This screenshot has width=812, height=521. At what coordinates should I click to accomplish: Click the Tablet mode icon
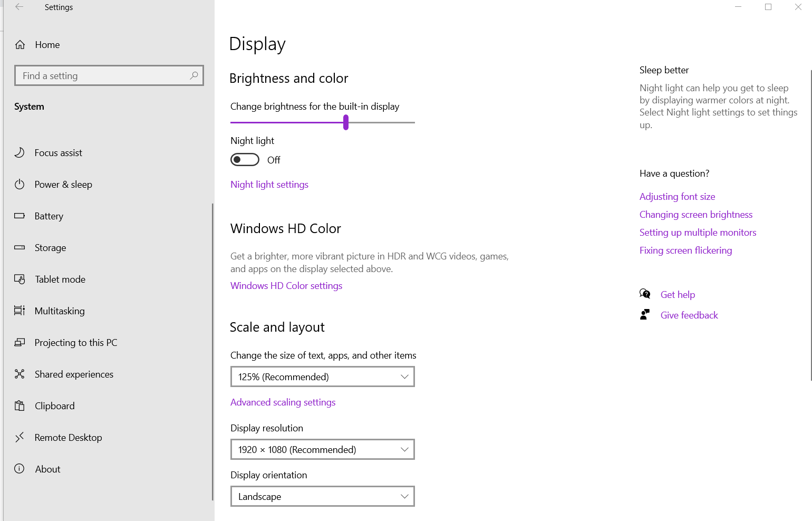[x=20, y=279]
